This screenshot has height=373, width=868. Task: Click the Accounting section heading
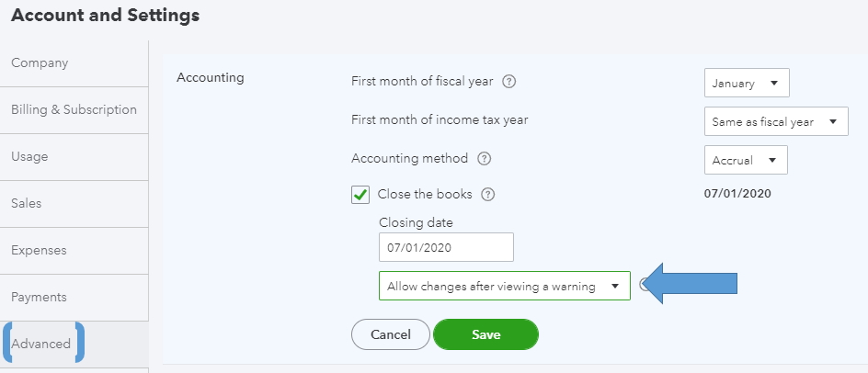click(210, 78)
